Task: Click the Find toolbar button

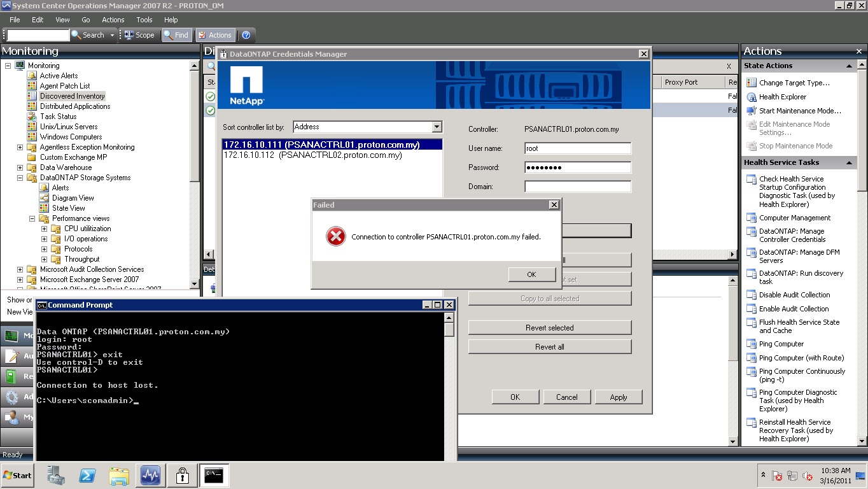Action: [x=176, y=35]
